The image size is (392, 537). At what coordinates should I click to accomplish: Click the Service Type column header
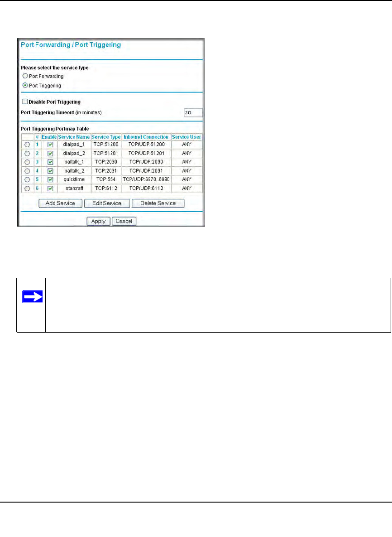point(106,137)
